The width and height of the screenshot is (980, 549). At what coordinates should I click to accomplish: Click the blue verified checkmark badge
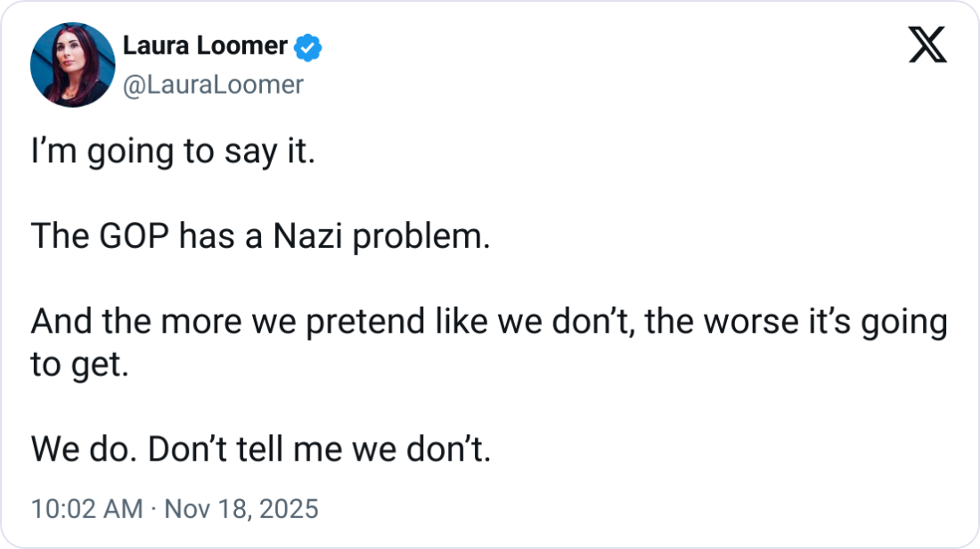(309, 48)
